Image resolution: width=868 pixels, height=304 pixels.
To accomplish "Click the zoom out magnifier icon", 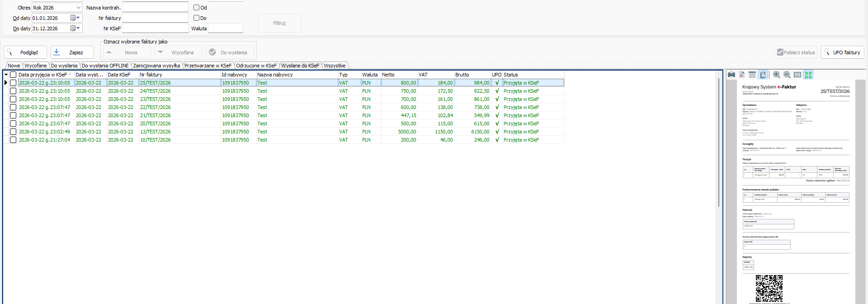I will point(787,75).
